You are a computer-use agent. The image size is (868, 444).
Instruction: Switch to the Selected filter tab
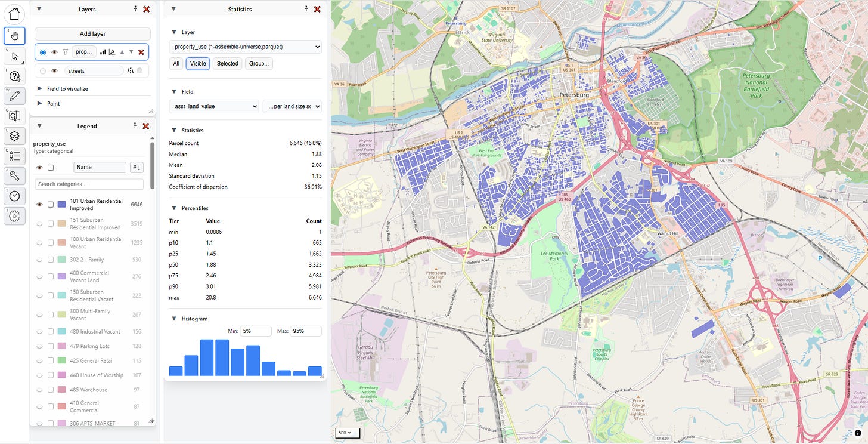[227, 64]
